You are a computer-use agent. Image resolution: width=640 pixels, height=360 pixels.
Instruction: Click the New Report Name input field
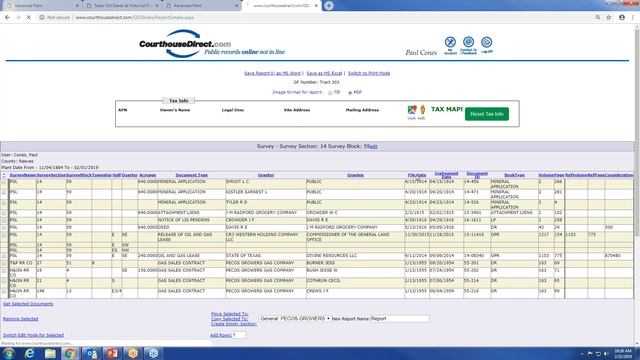[x=400, y=318]
